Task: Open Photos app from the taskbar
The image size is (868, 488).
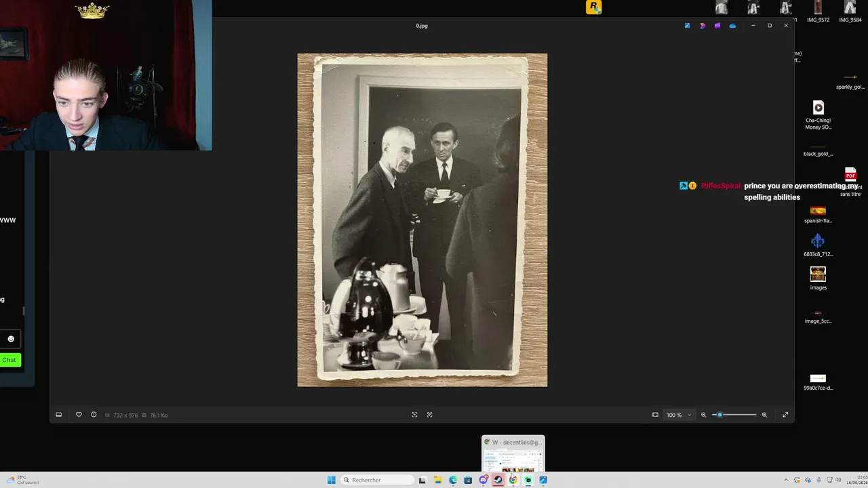Action: (543, 480)
